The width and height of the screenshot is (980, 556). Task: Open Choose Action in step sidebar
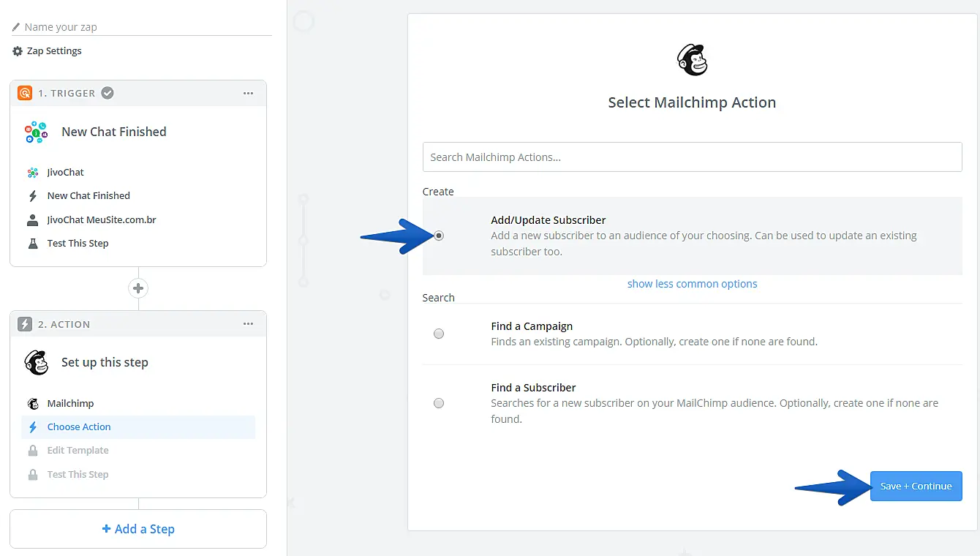point(79,427)
